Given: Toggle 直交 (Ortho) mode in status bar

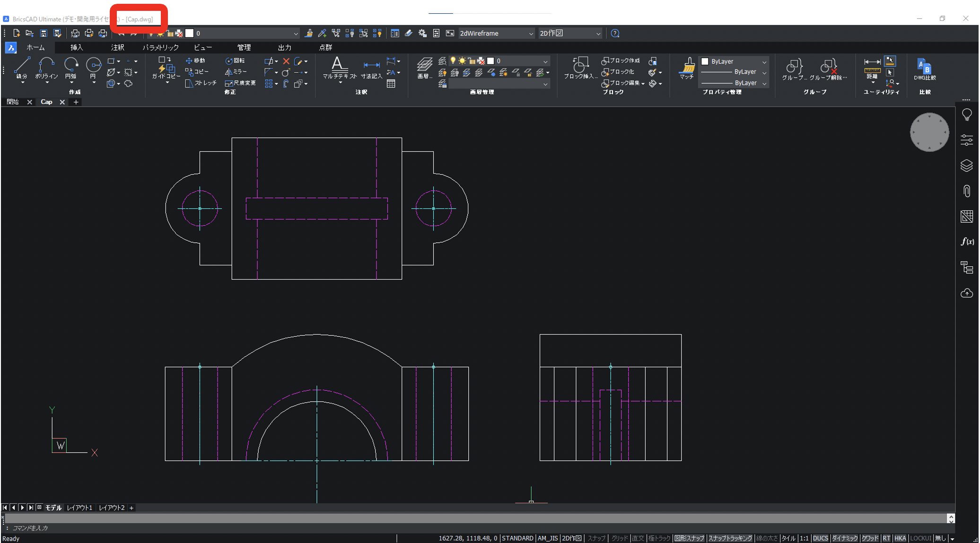Looking at the screenshot, I should coord(638,538).
